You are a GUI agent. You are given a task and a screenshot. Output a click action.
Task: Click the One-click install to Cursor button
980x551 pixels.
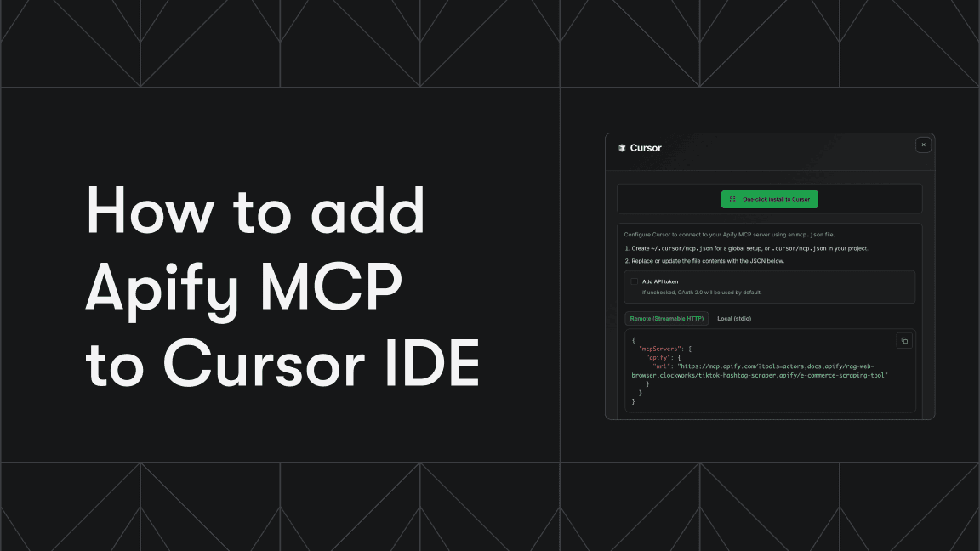[x=771, y=199]
